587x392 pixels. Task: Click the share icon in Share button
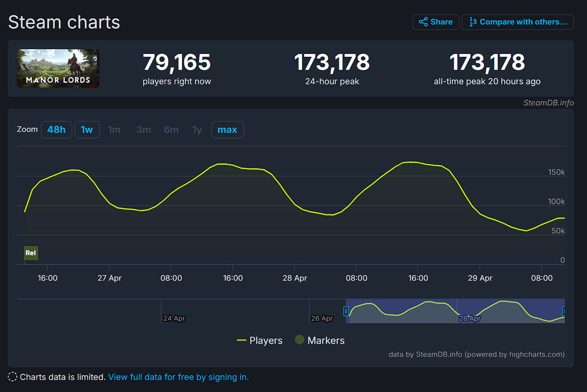click(423, 22)
